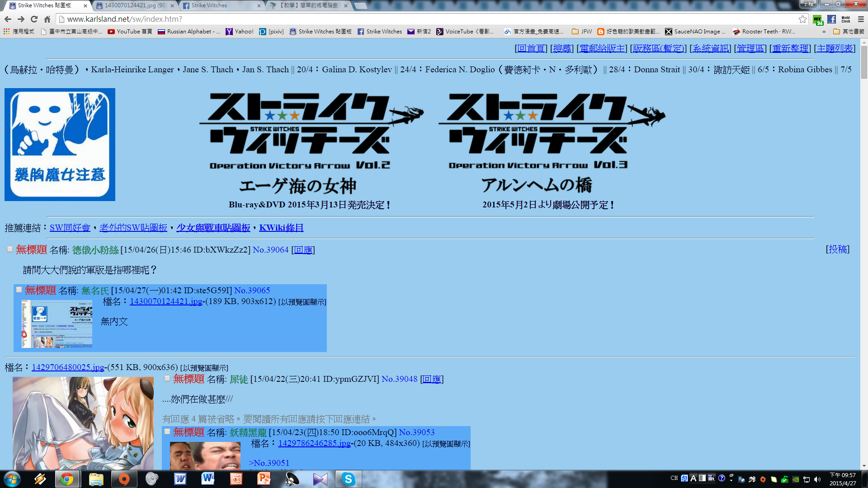Open Chrome hamburger menu icon
868x488 pixels.
(861, 19)
